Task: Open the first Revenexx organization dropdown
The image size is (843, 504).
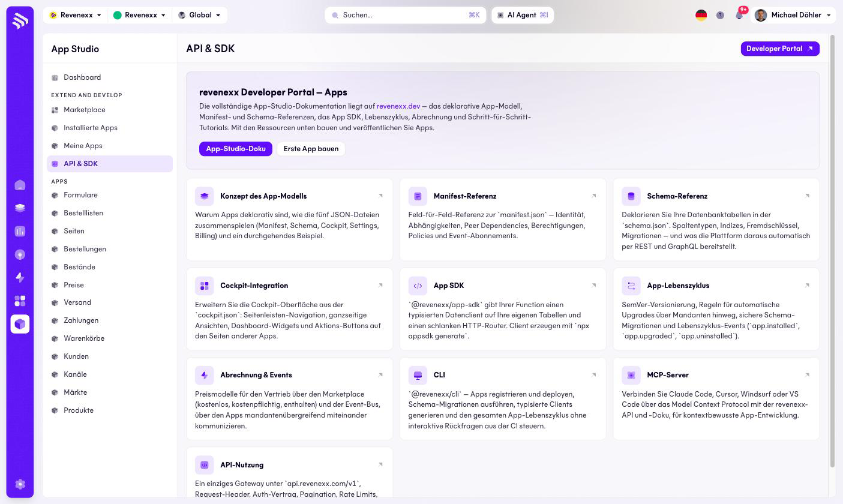Action: [75, 15]
